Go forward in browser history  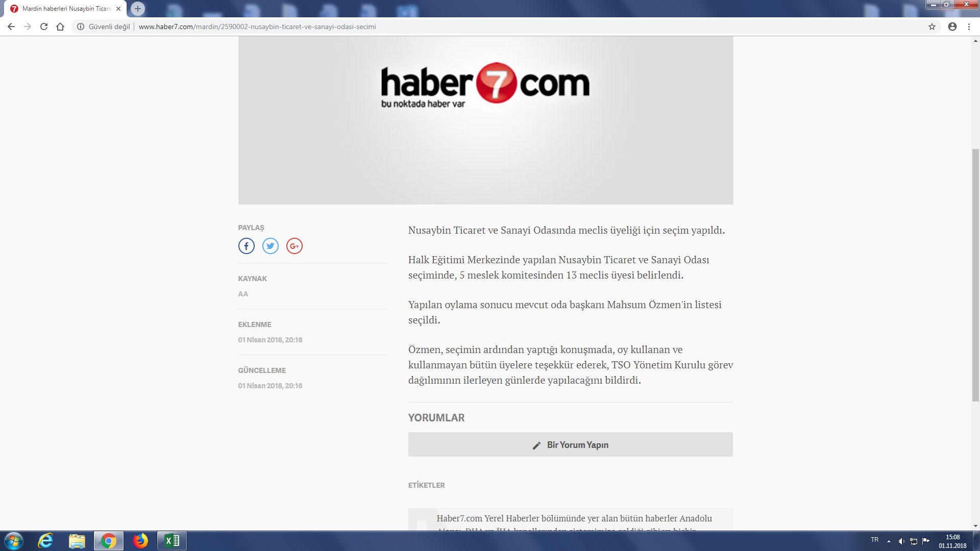[28, 27]
